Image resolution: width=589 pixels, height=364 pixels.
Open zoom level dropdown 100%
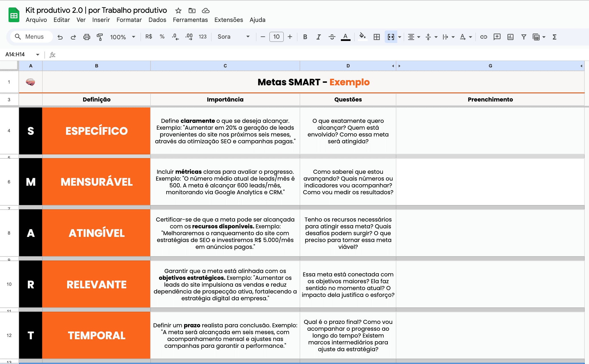pos(123,37)
